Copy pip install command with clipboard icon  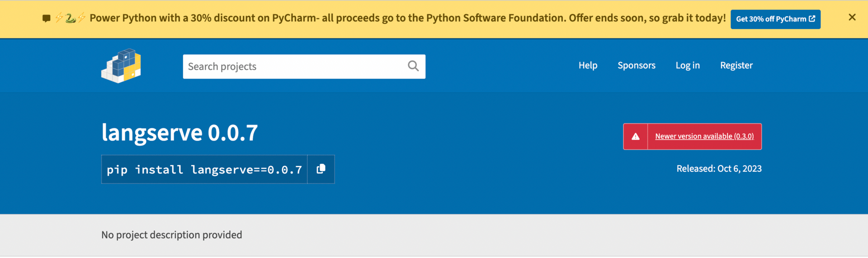point(321,169)
